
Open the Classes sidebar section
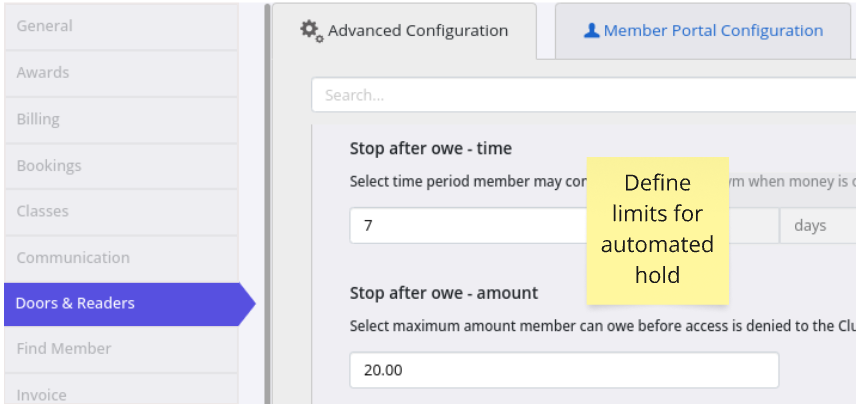point(121,212)
